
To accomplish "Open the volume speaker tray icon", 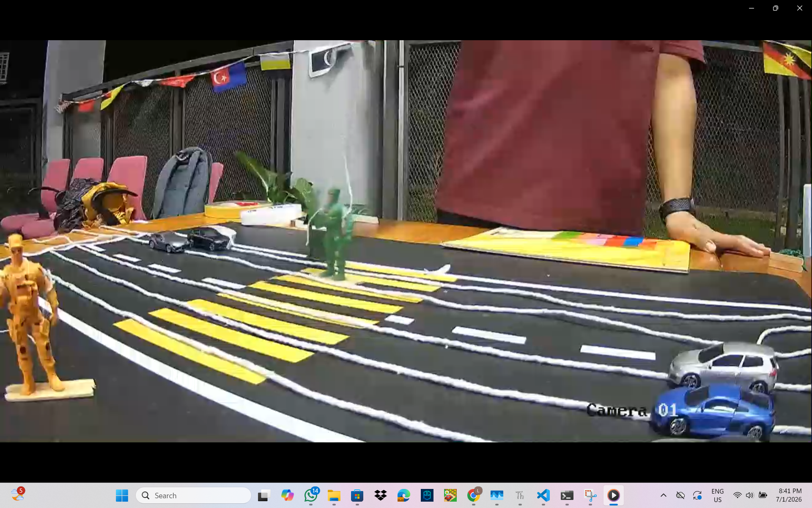I will point(750,495).
